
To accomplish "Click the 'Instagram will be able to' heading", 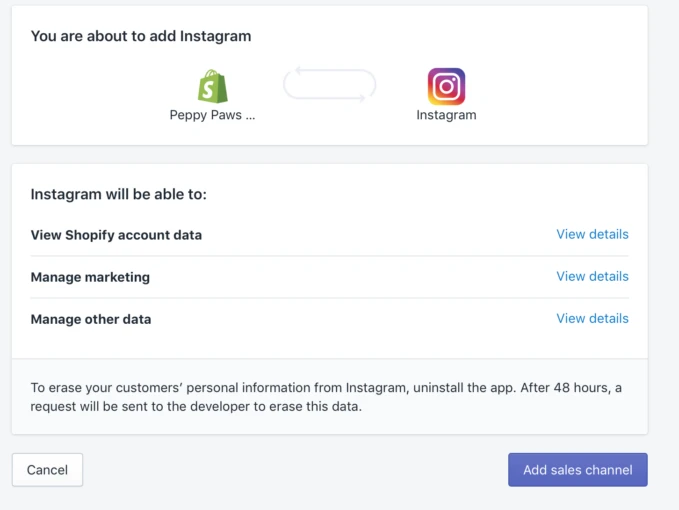I will (119, 194).
